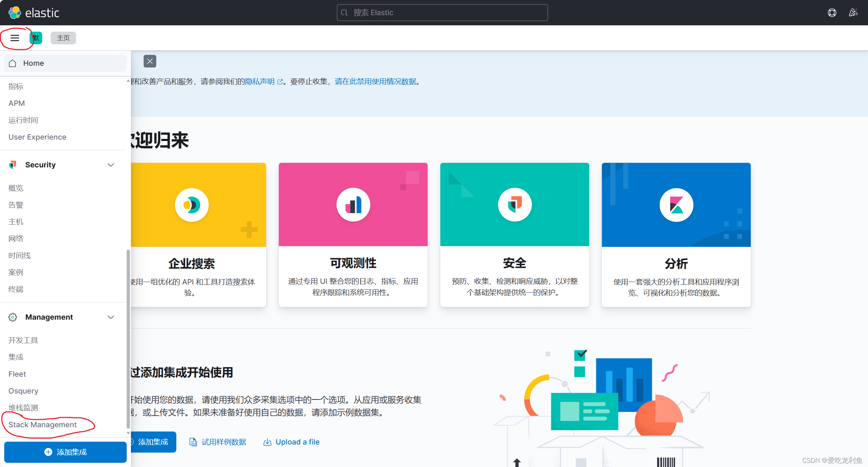Image resolution: width=868 pixels, height=467 pixels.
Task: Click the Security section shield icon
Action: tap(13, 165)
